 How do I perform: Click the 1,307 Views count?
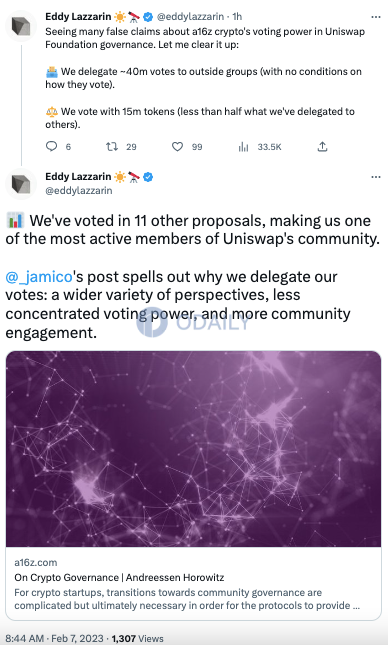(x=137, y=638)
